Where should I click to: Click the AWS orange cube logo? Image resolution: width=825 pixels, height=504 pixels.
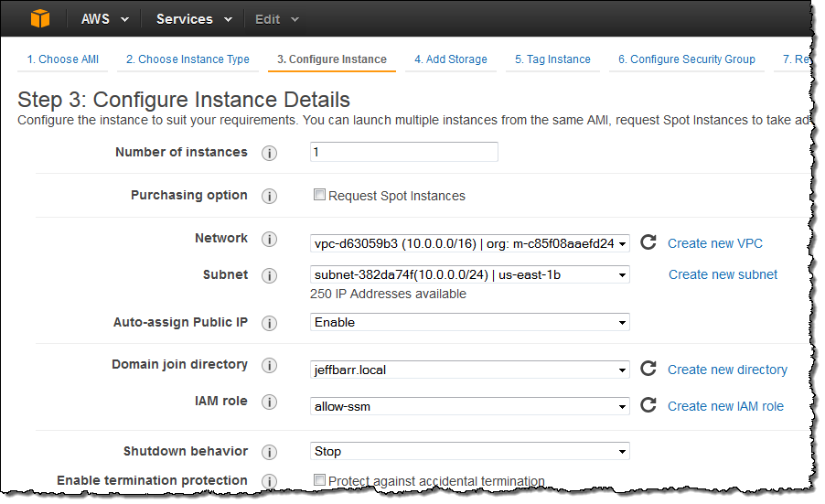tap(40, 18)
